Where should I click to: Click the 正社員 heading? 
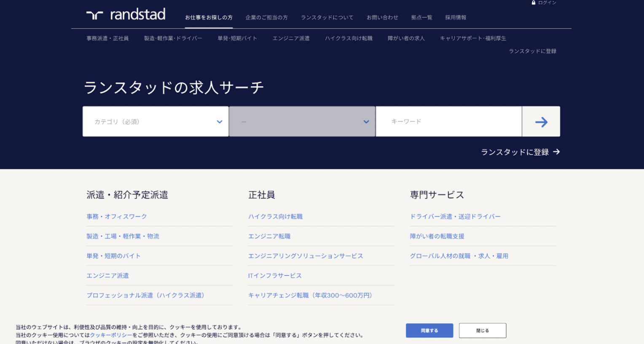coord(262,195)
